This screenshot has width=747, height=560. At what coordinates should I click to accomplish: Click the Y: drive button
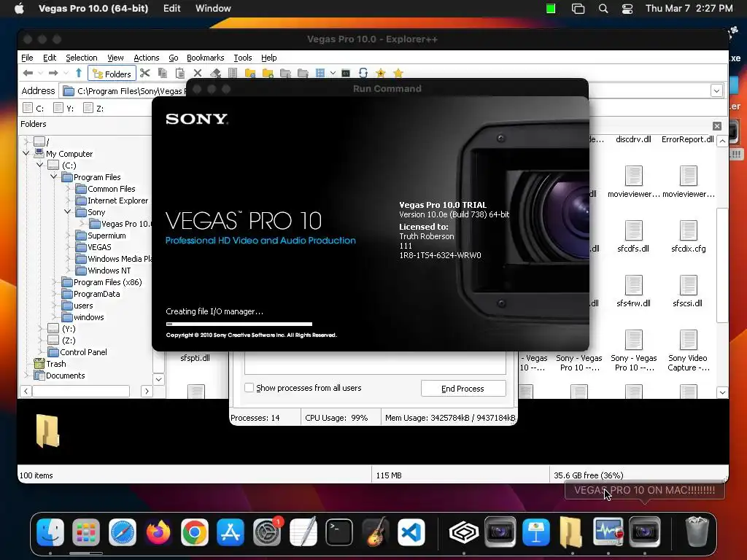[64, 108]
